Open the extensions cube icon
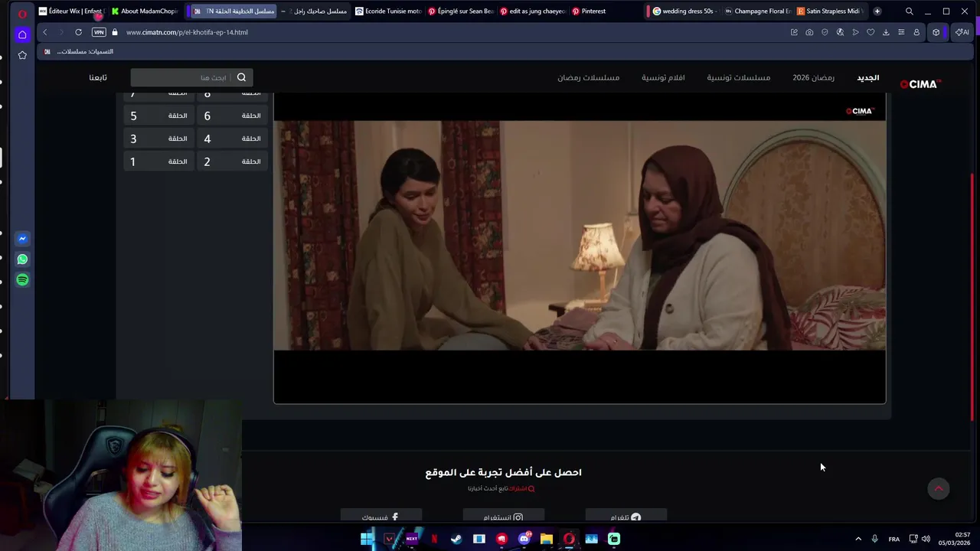 pos(936,32)
